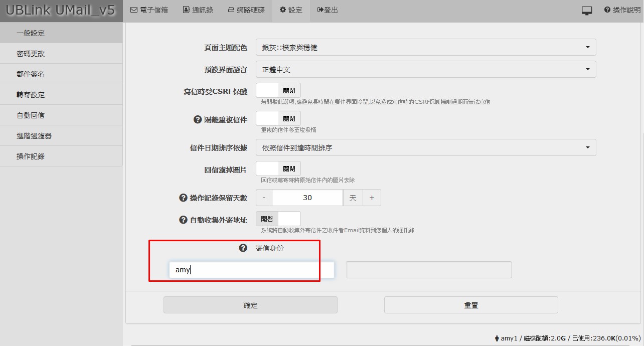Click help icon beside 自動收集外寄地址
This screenshot has height=346, width=644.
point(183,220)
